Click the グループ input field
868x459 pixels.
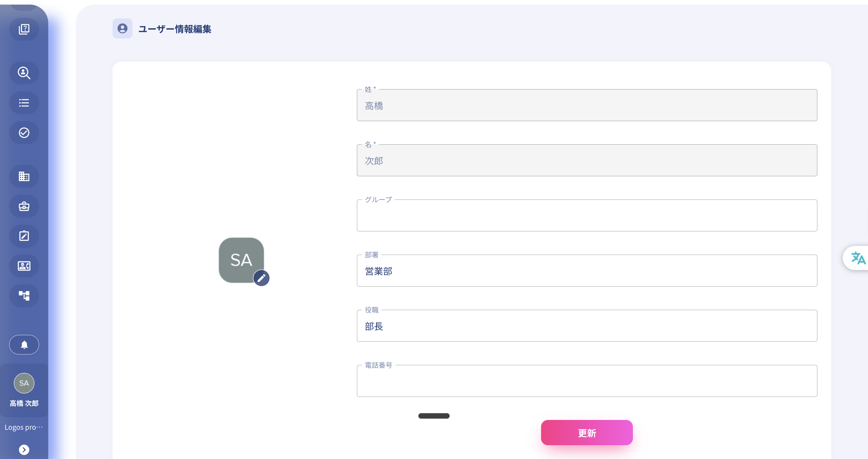coord(587,215)
